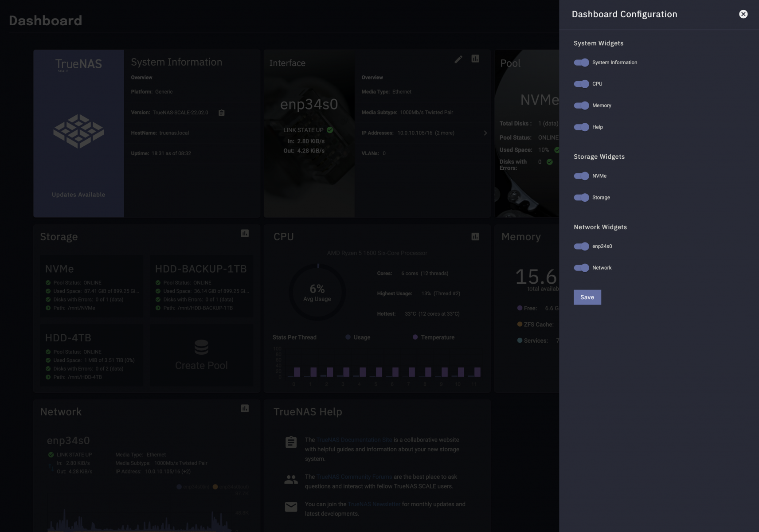This screenshot has width=759, height=532.
Task: Toggle the enp34s0 network widget switch
Action: tap(581, 246)
